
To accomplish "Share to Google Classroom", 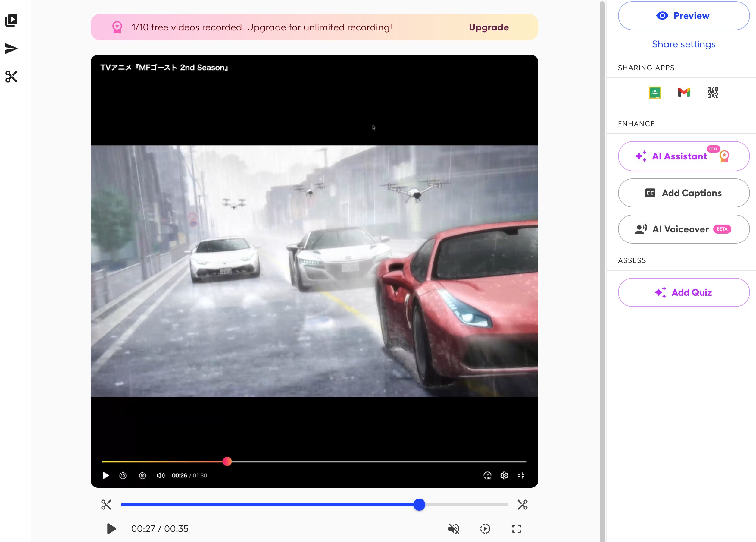I will pyautogui.click(x=655, y=92).
